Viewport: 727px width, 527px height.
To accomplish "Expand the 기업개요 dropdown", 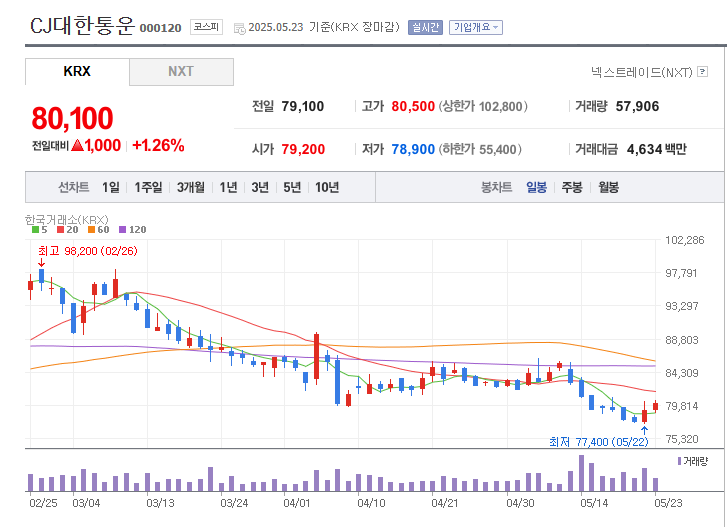I will click(x=476, y=27).
